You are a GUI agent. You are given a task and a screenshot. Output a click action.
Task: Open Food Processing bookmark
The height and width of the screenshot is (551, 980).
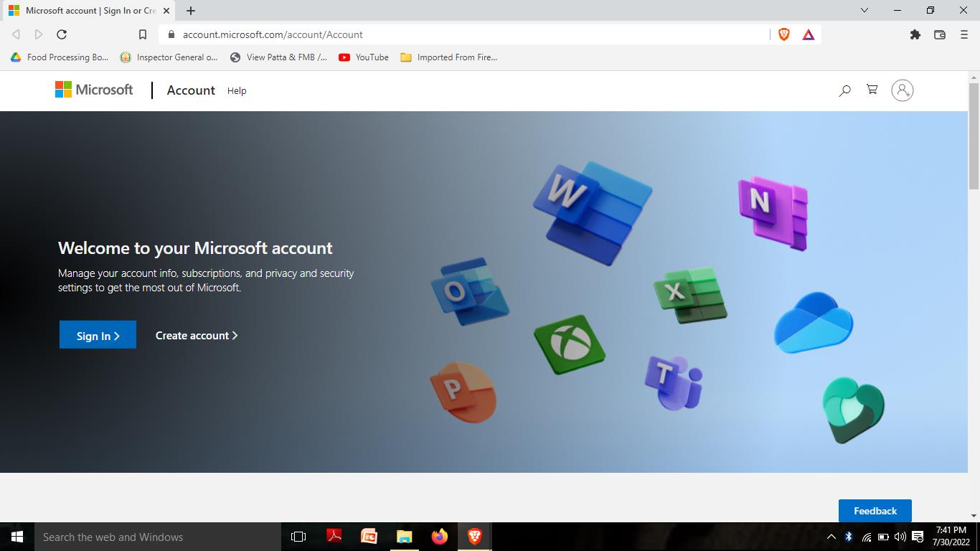60,57
